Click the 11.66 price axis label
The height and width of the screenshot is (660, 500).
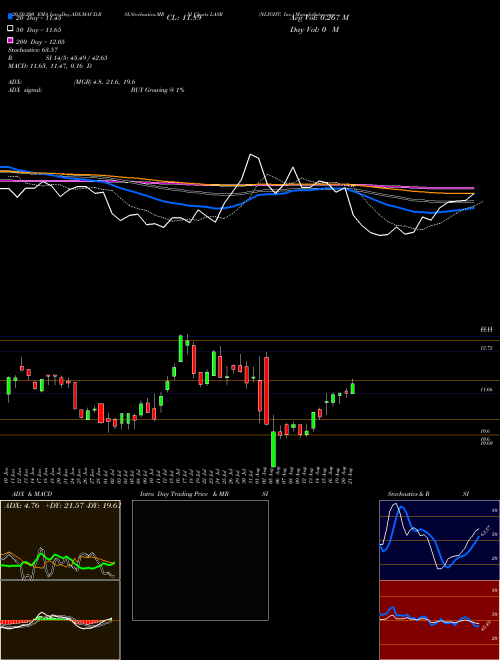click(x=486, y=390)
